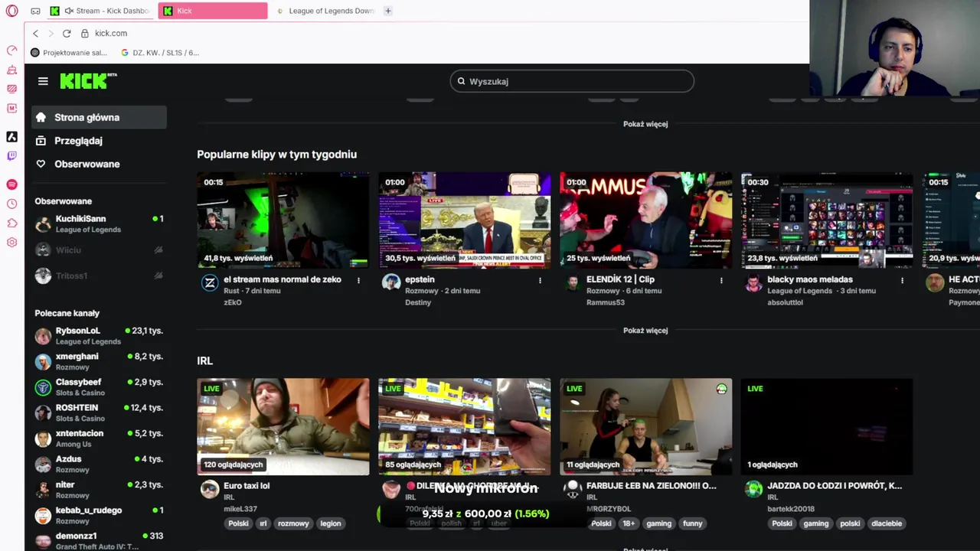Open the extensions cube icon in sidebar

coord(11,223)
